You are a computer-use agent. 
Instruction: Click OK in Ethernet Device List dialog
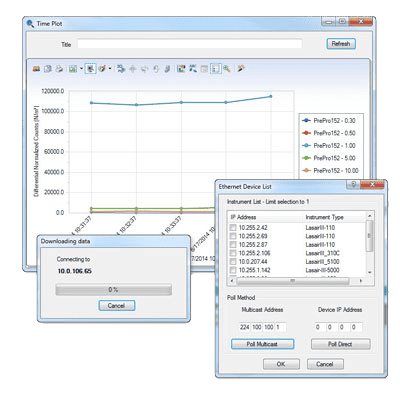click(281, 364)
